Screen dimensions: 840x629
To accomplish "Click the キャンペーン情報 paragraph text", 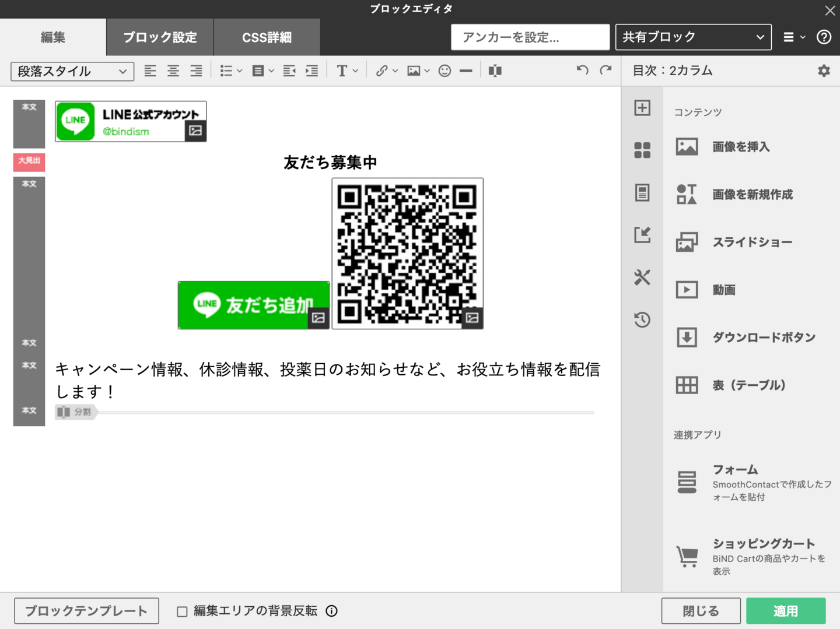I will tap(327, 380).
